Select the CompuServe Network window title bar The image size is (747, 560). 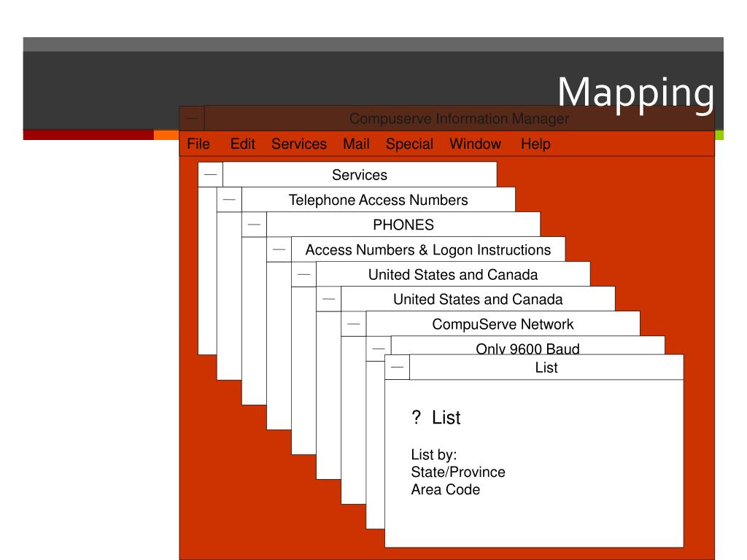click(x=503, y=324)
